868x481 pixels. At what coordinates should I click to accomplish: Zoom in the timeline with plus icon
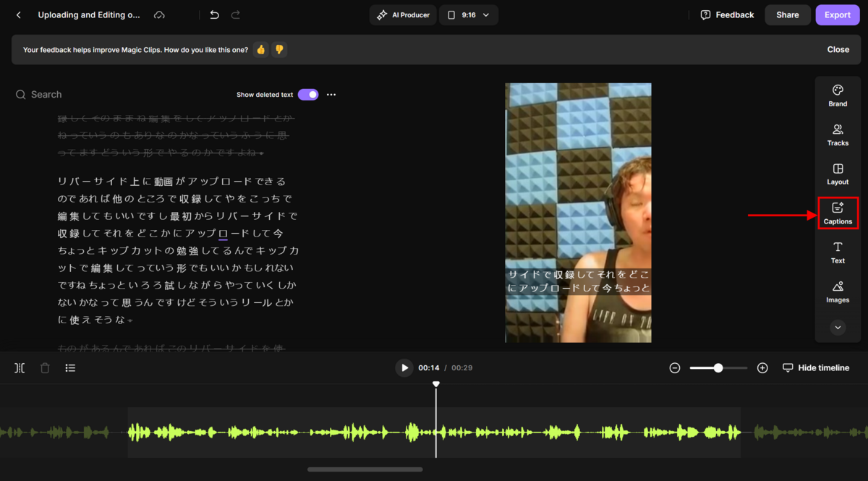[762, 368]
